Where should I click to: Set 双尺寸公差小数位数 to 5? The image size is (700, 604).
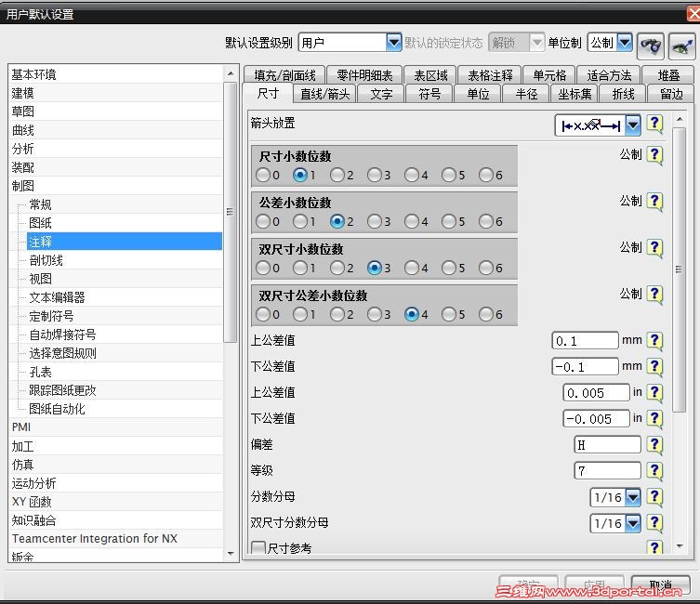pos(449,314)
